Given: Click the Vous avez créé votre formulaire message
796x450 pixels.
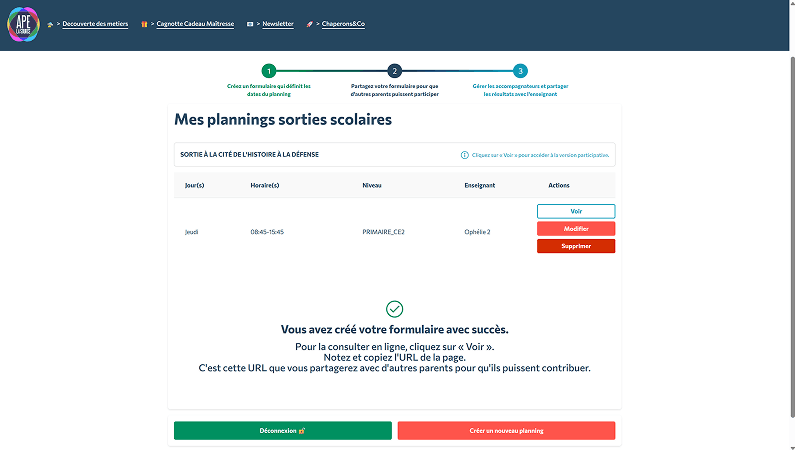Looking at the screenshot, I should click(394, 330).
